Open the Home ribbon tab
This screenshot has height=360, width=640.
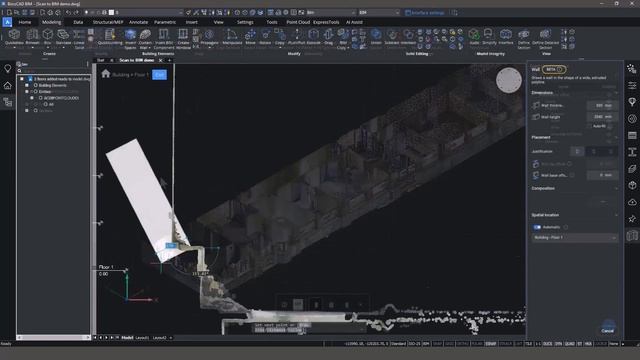pos(24,22)
